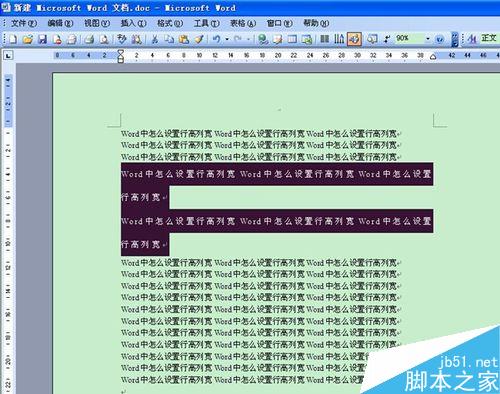The image size is (500, 394).
Task: Switch tab stop type with the ruler corner box
Action: click(x=8, y=55)
